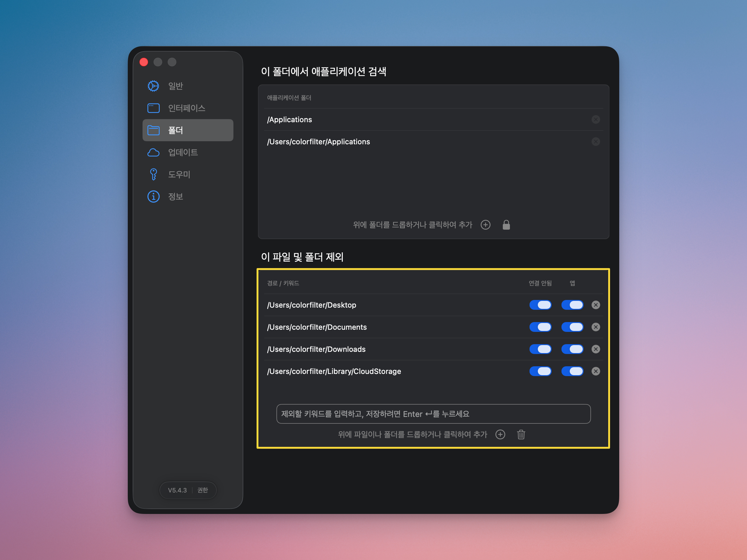Disable 연결 안됨 for CloudStorage path
This screenshot has height=560, width=747.
click(540, 371)
